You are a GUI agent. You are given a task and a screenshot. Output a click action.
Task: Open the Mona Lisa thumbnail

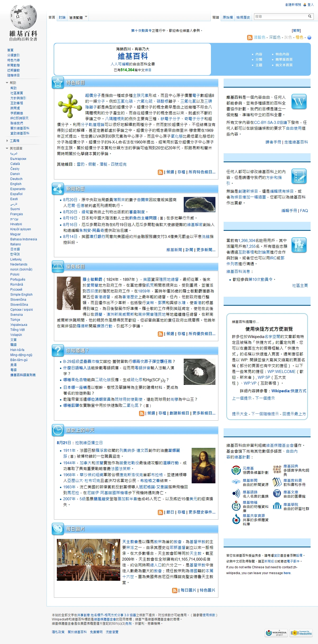click(203, 466)
